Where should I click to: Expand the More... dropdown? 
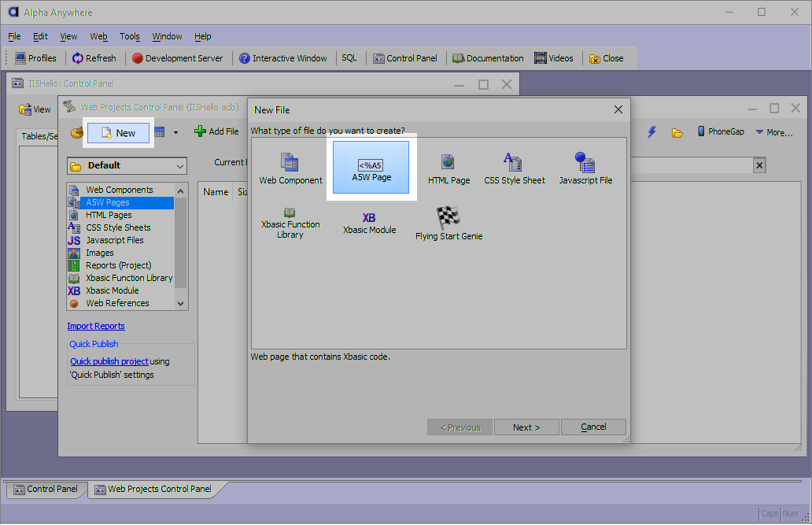(x=774, y=132)
